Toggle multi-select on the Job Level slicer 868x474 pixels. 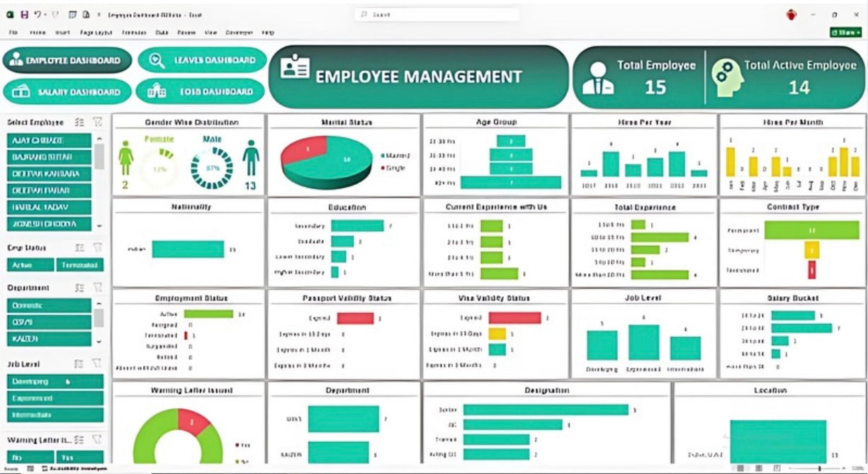[79, 363]
